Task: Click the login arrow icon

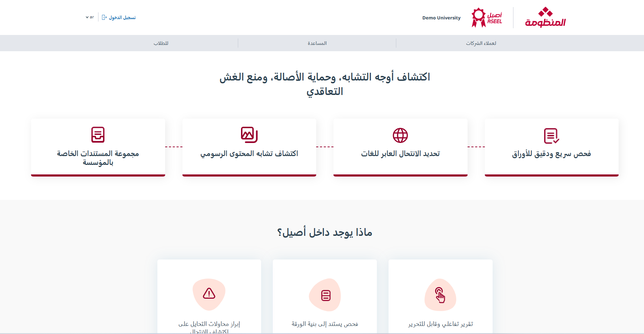Action: click(104, 17)
